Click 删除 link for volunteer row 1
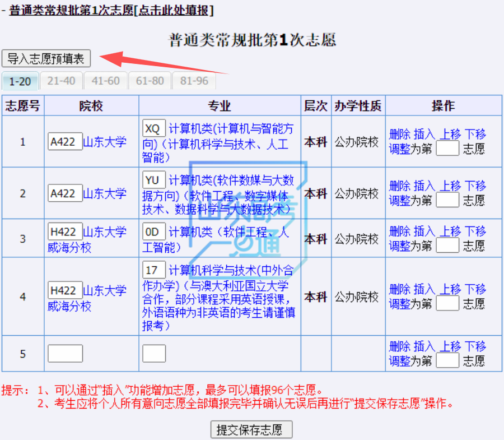This screenshot has height=440, width=504. tap(399, 134)
